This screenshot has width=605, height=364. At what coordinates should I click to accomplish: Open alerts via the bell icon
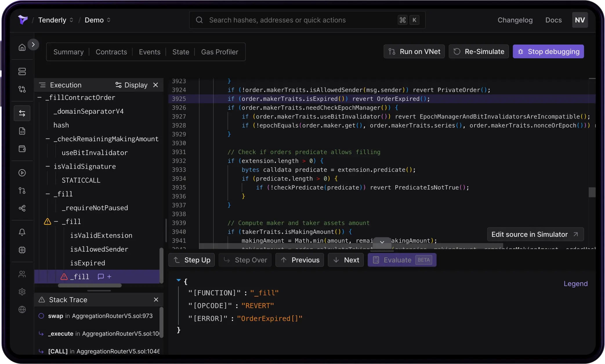pyautogui.click(x=22, y=232)
